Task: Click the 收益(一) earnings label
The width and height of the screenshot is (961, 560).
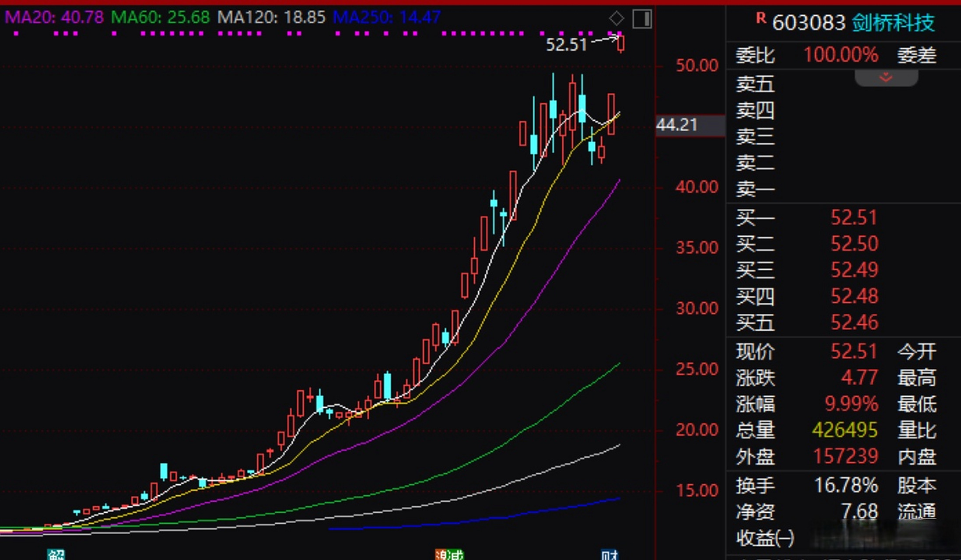Action: 765,538
